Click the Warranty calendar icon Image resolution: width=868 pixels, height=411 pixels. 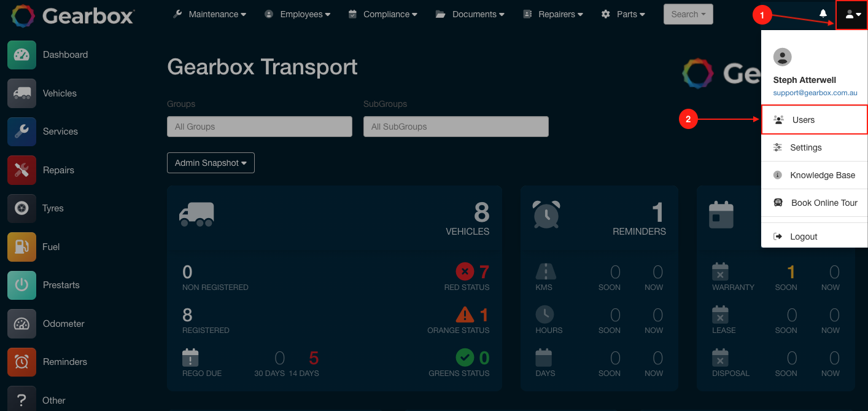point(720,272)
